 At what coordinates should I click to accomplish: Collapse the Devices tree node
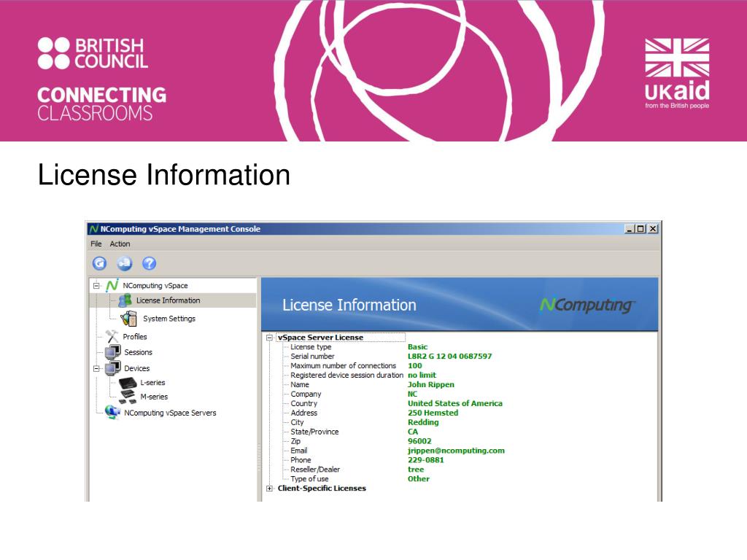click(96, 368)
